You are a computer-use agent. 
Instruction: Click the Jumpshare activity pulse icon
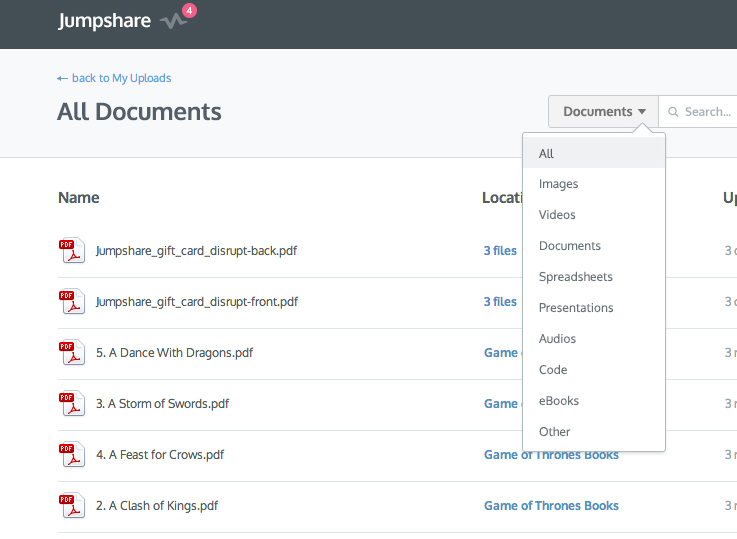click(x=174, y=21)
